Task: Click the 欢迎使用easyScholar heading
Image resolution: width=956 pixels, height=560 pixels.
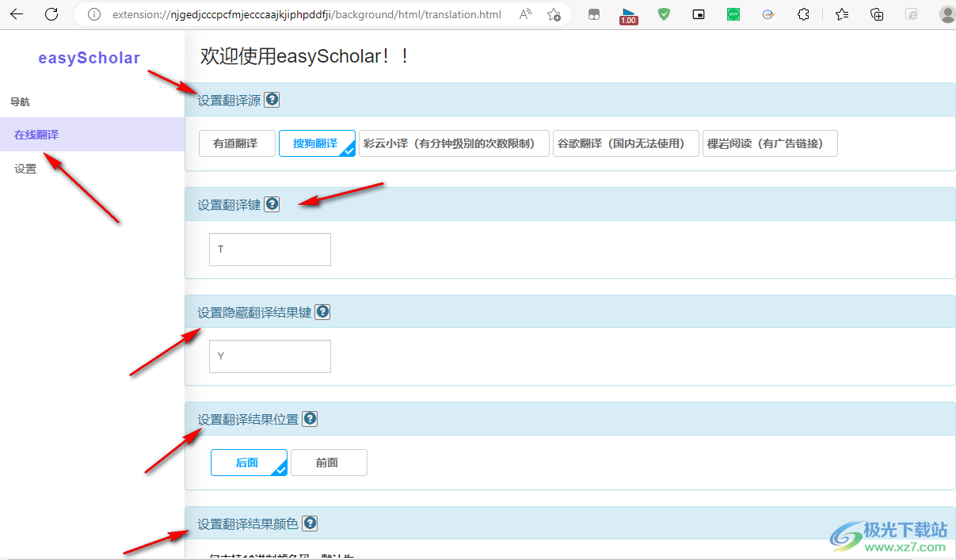Action: (305, 55)
